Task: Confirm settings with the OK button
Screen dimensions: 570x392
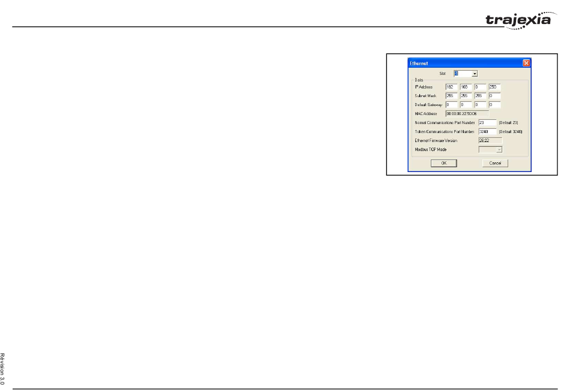Action: (x=444, y=164)
